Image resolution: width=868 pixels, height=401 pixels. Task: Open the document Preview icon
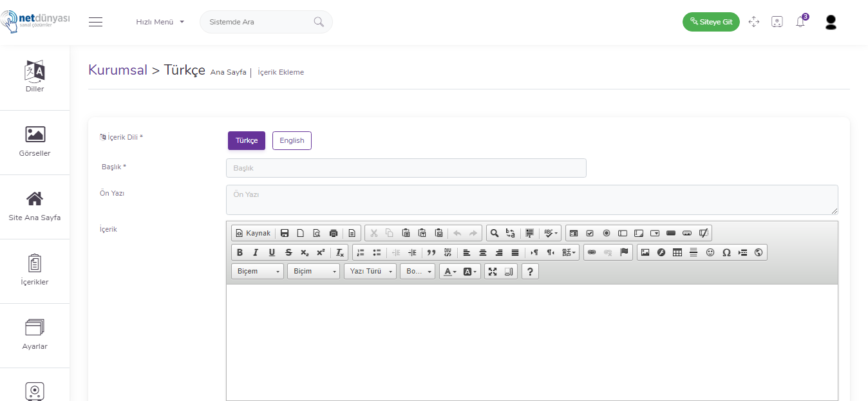coord(316,233)
